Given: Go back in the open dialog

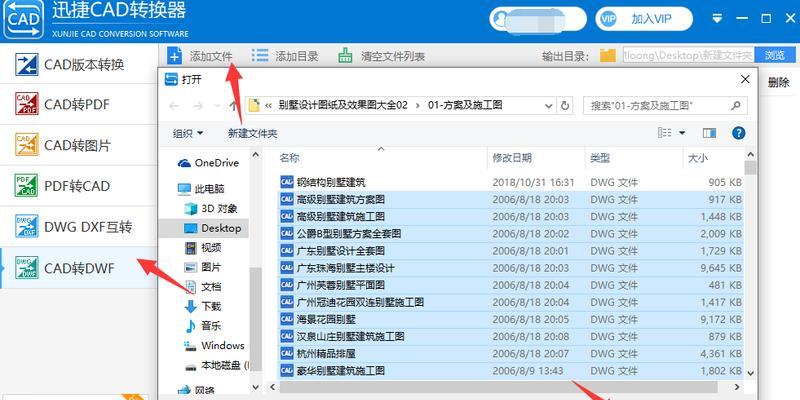Looking at the screenshot, I should [x=174, y=106].
